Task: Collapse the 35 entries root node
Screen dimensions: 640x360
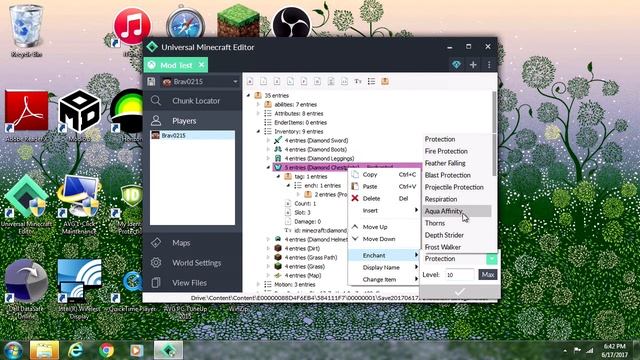Action: point(249,96)
